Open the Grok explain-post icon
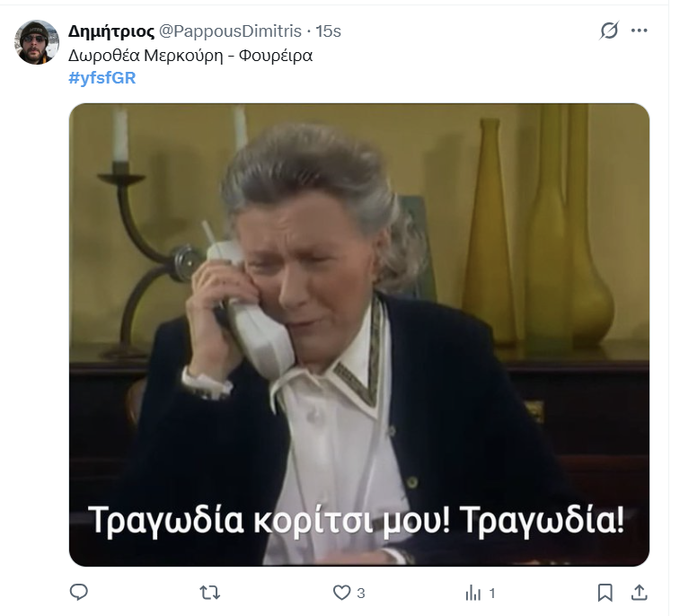The height and width of the screenshot is (616, 680). coord(609,31)
